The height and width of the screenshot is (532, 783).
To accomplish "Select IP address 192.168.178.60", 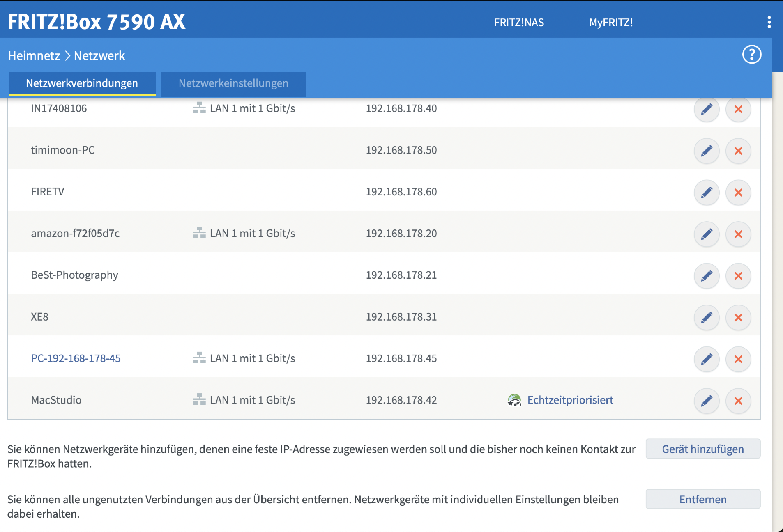I will pos(401,192).
